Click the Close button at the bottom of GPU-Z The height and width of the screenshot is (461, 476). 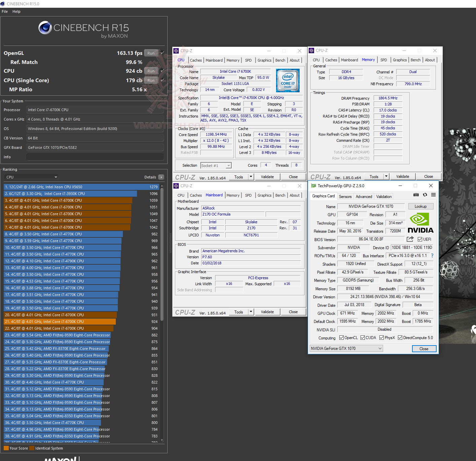click(424, 349)
